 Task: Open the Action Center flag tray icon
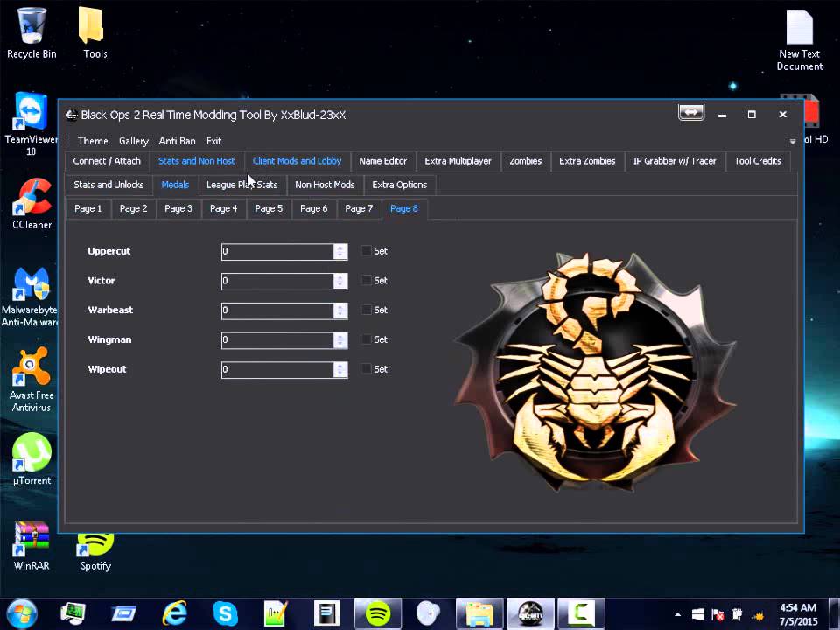pyautogui.click(x=717, y=614)
